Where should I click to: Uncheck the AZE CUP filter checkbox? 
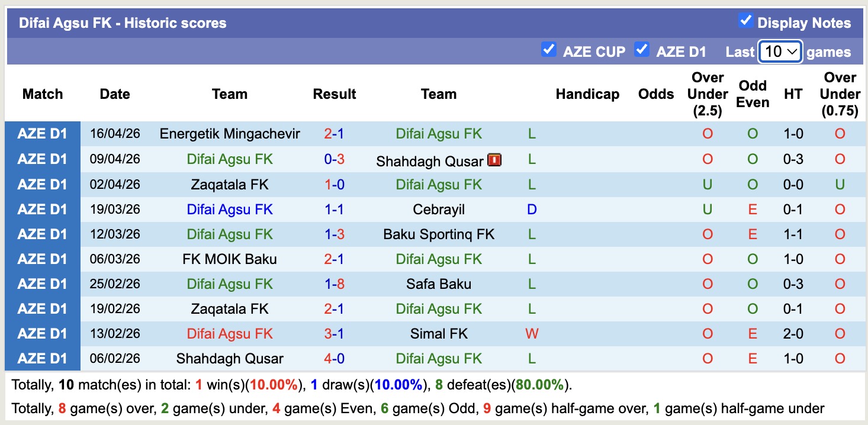click(549, 50)
